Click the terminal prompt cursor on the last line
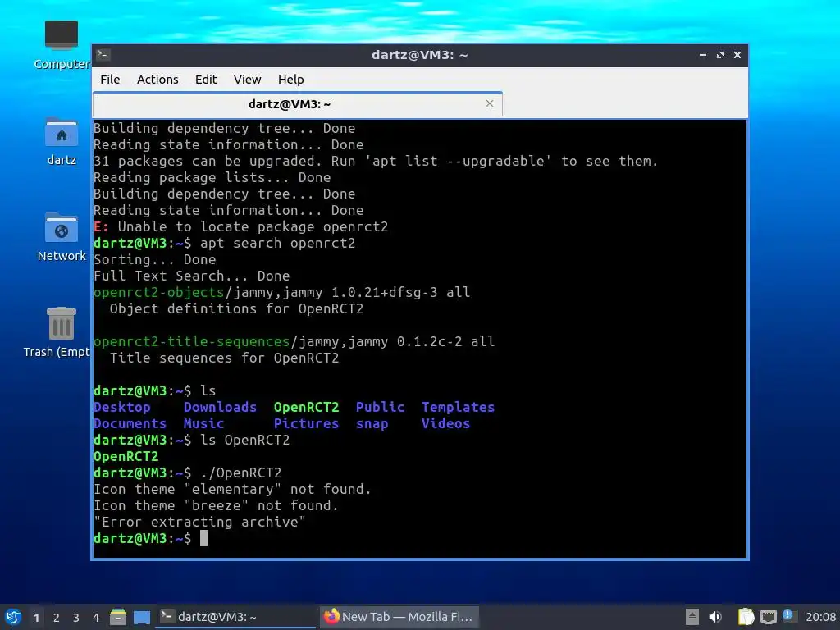840x630 pixels. pos(204,538)
